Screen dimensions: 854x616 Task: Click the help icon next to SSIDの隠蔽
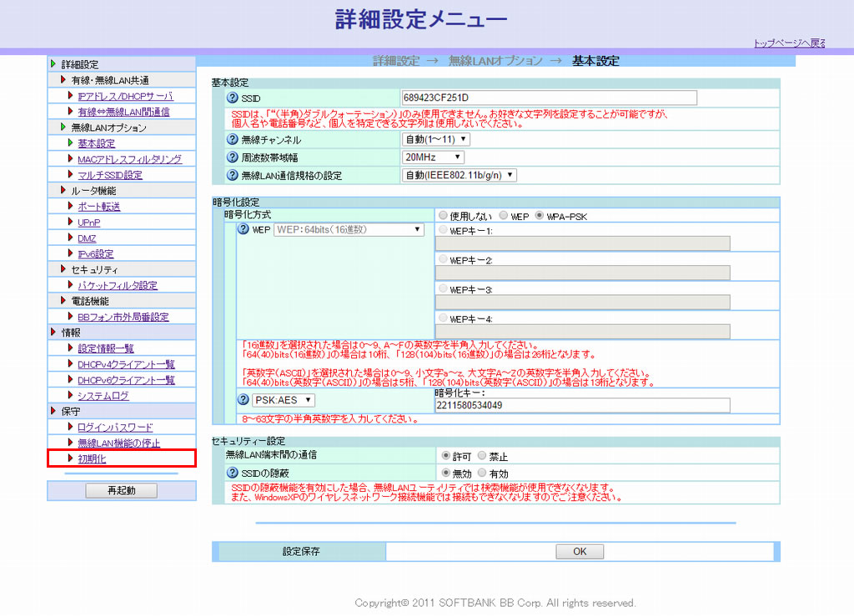click(234, 473)
